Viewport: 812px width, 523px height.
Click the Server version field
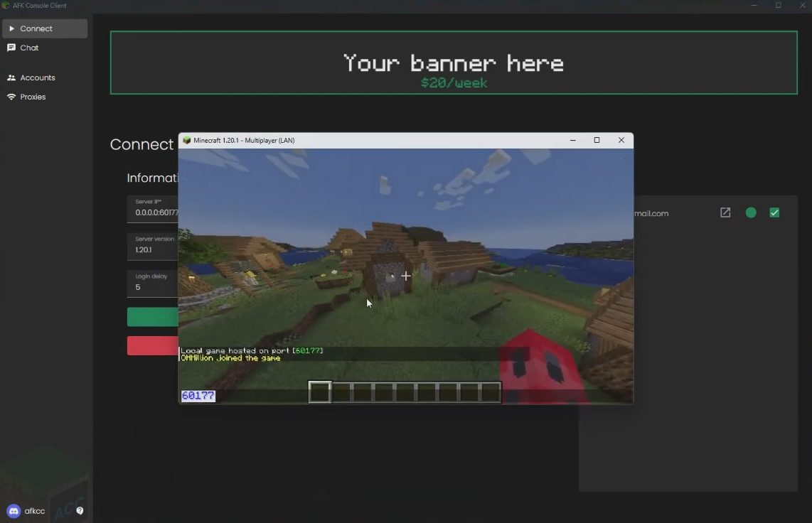153,246
